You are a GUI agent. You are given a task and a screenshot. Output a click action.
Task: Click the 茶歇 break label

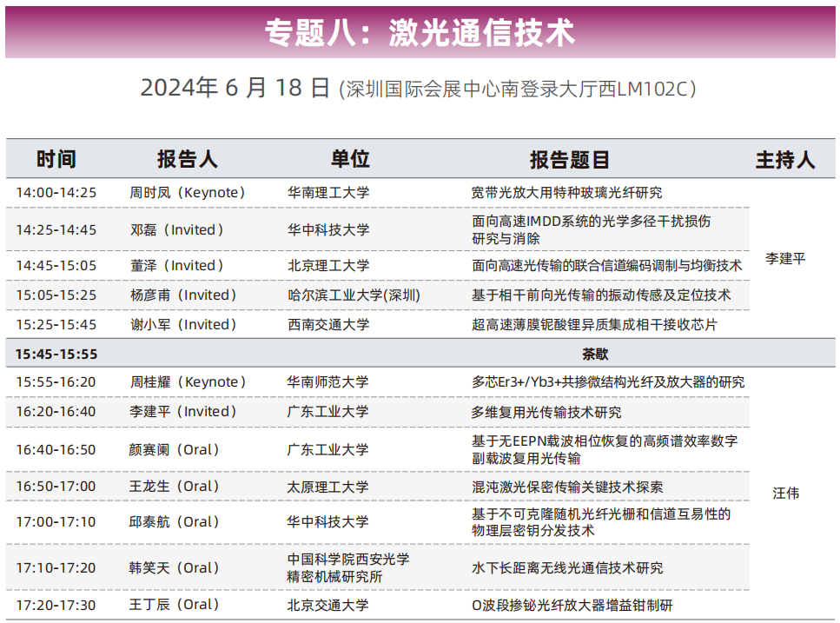point(595,355)
